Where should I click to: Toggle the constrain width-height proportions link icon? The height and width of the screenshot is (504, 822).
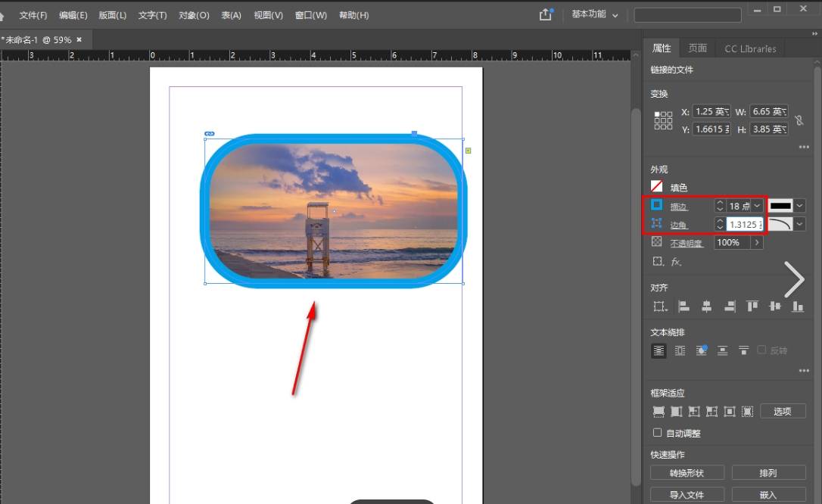(x=799, y=120)
